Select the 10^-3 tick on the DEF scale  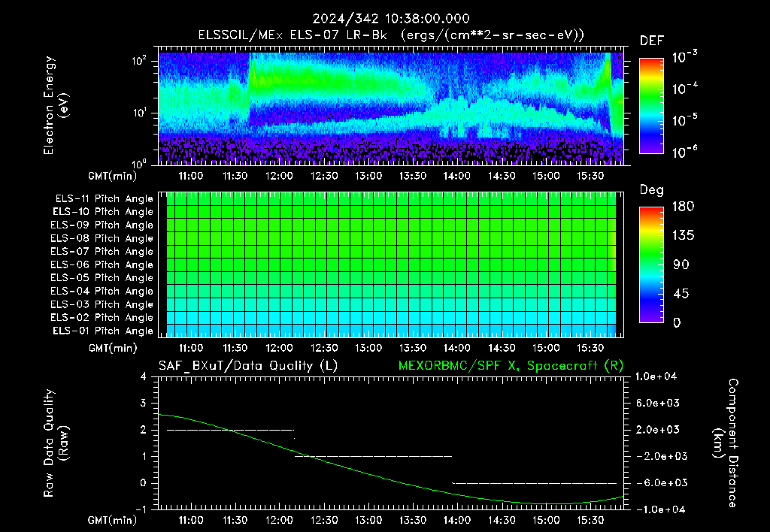[x=684, y=57]
